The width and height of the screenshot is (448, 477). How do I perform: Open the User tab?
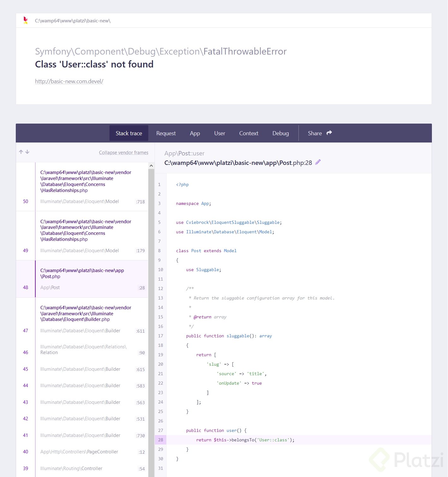[220, 133]
